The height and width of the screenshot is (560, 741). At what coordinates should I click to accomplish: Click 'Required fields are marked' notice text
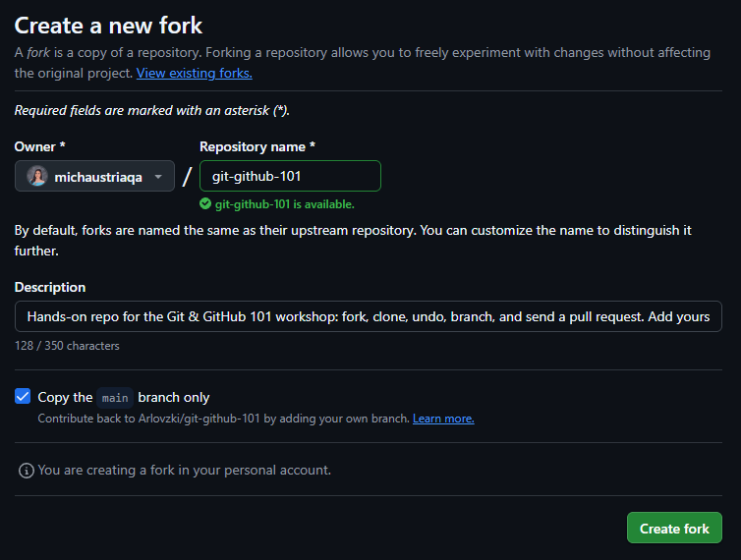click(x=151, y=111)
